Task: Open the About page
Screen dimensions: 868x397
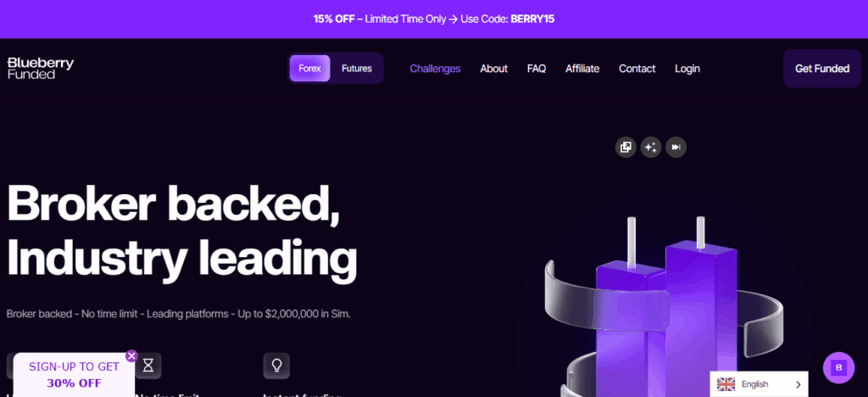Action: click(x=494, y=69)
